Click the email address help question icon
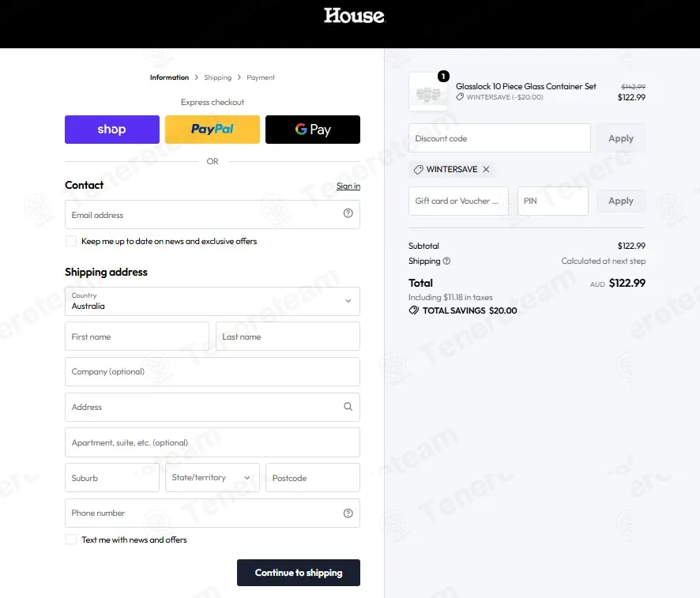The image size is (700, 598). 348,213
